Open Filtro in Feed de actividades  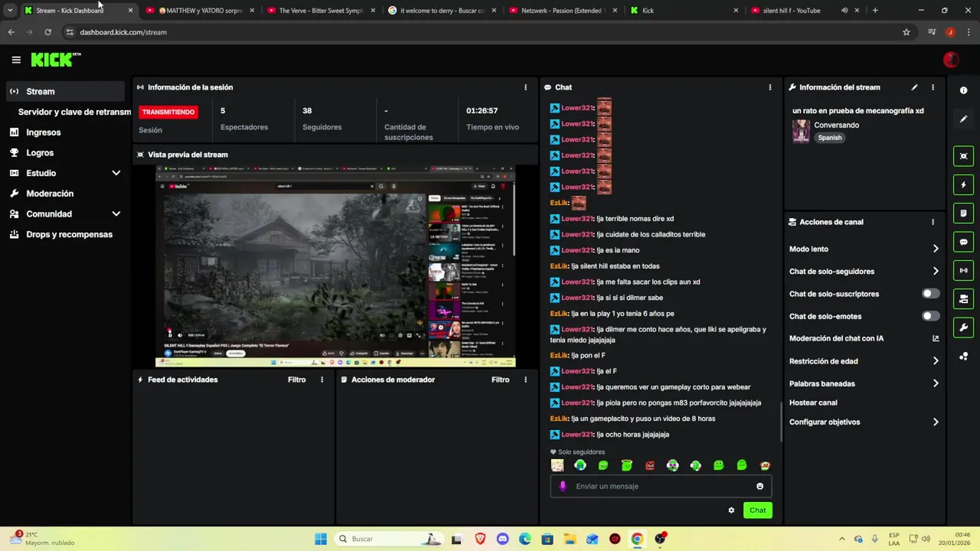296,380
